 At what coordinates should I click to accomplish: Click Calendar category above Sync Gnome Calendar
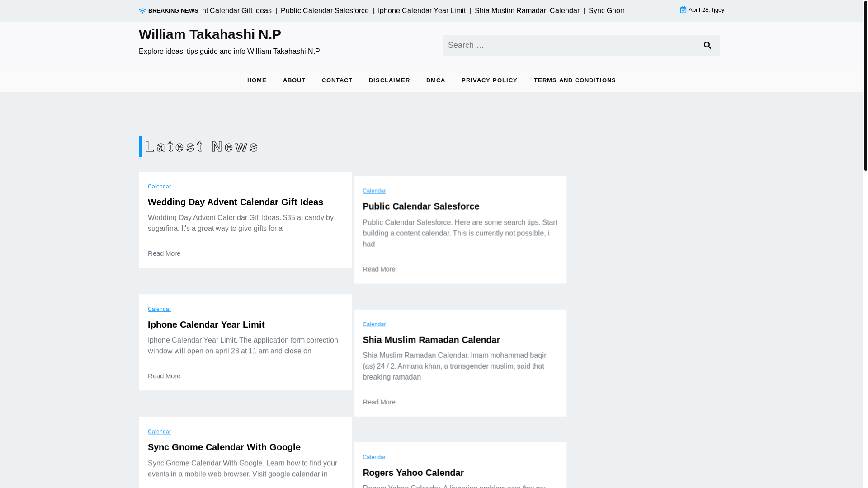pos(159,432)
